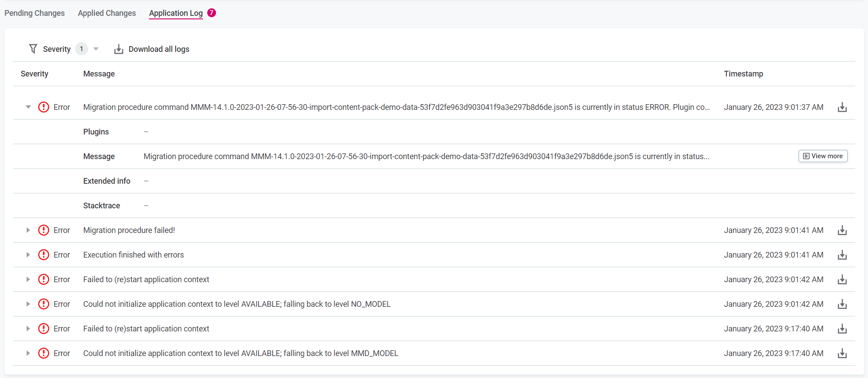Download the NO_MODEL fallback error log
This screenshot has width=868, height=378.
point(842,304)
